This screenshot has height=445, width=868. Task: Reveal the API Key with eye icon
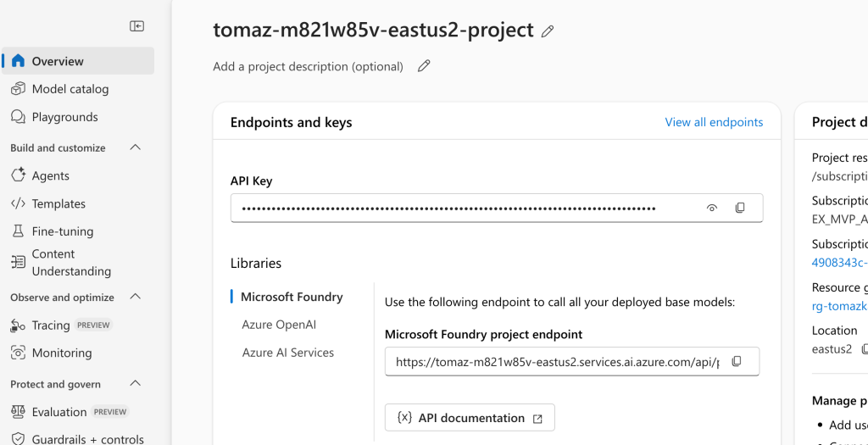[x=712, y=209]
